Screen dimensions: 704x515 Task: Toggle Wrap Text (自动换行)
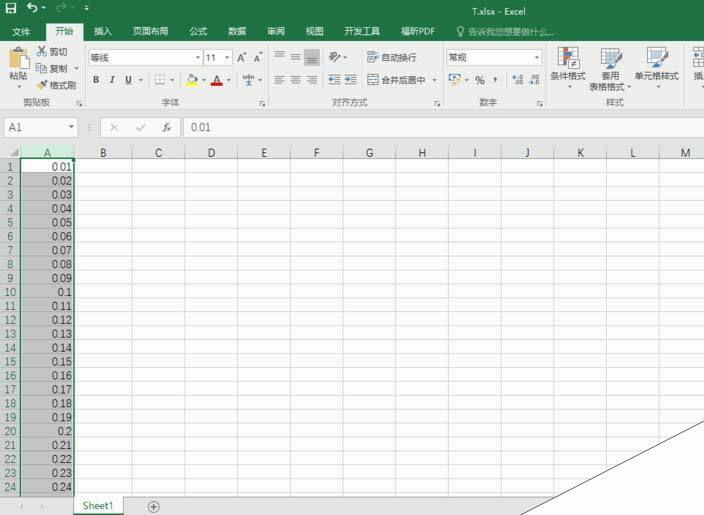click(392, 57)
